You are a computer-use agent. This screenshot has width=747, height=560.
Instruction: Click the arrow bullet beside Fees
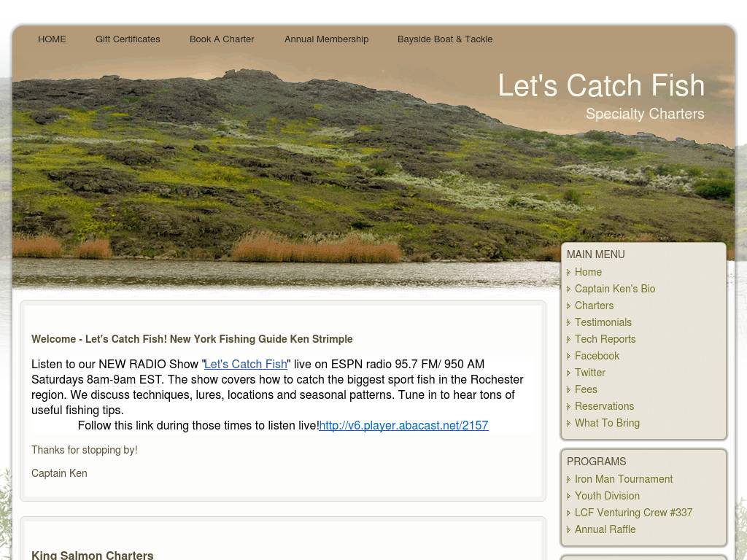[569, 390]
